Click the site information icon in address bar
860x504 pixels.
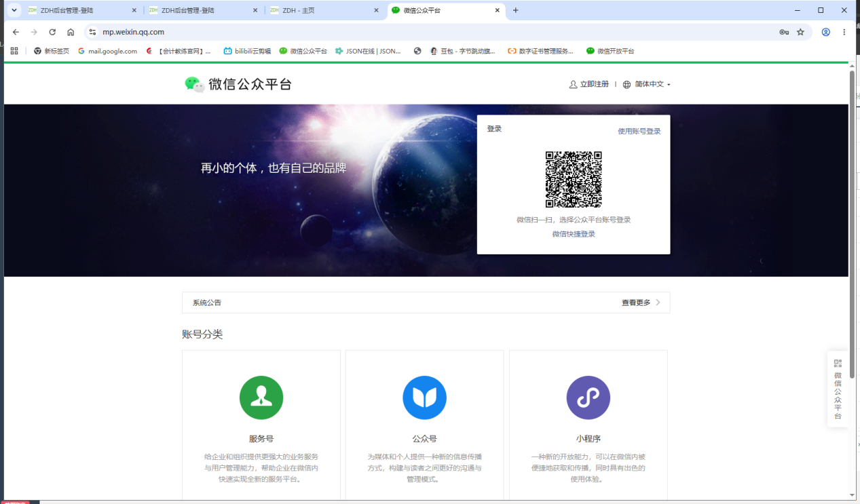pyautogui.click(x=93, y=32)
